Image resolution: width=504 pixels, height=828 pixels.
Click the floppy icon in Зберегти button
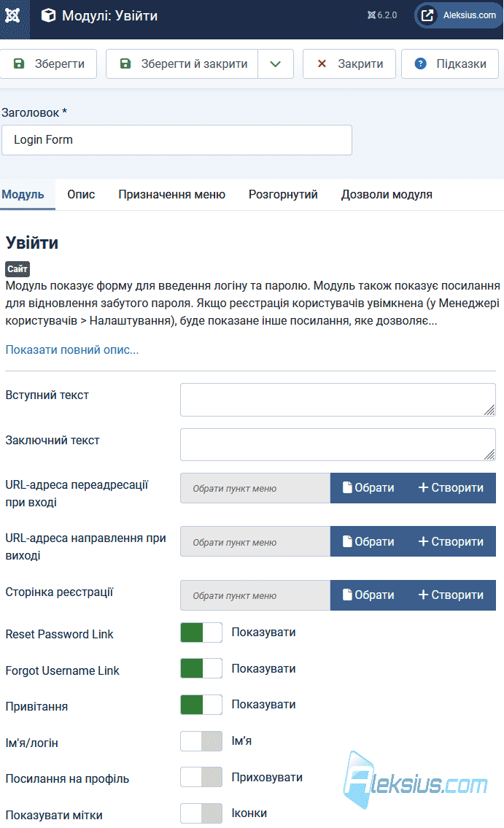19,64
